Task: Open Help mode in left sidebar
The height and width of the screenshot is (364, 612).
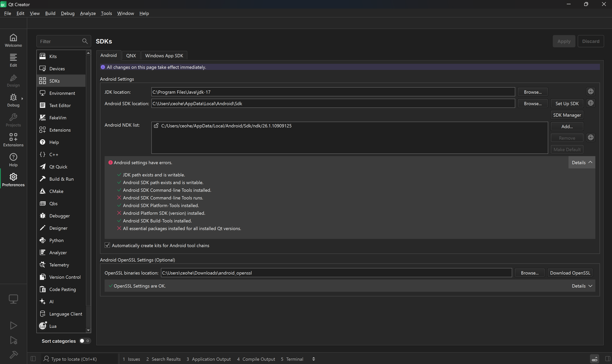Action: [13, 160]
